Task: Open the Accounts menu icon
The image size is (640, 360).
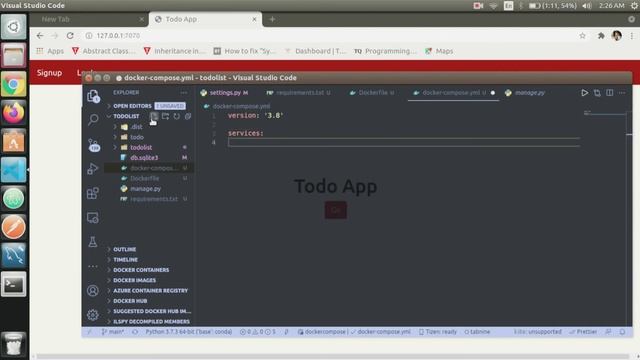Action: (93, 291)
